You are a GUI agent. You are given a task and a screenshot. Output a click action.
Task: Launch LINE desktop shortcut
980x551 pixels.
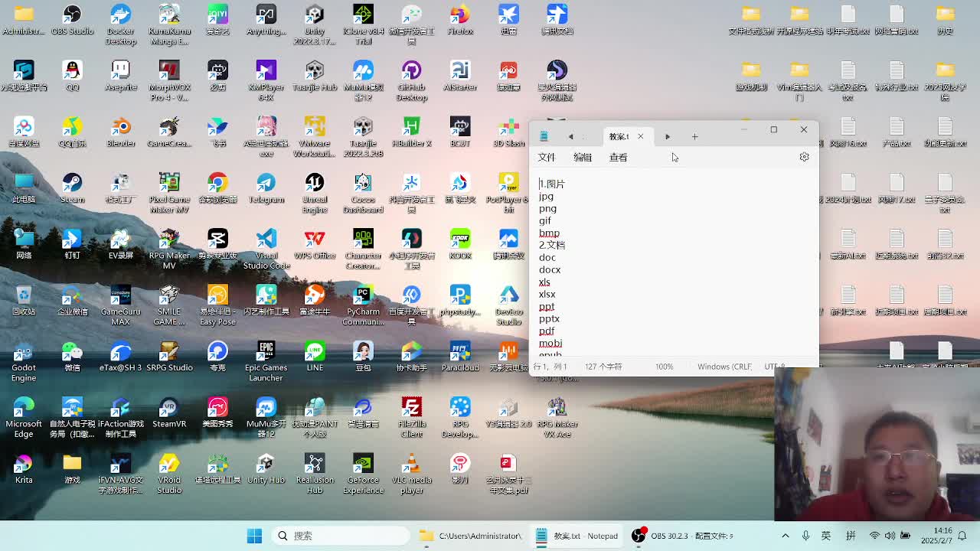pyautogui.click(x=315, y=357)
